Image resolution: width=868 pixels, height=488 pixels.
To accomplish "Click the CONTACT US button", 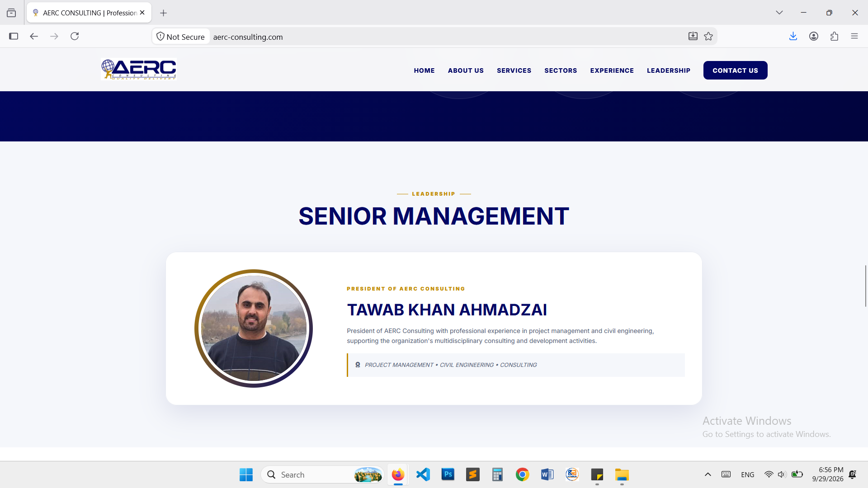I will (x=735, y=70).
